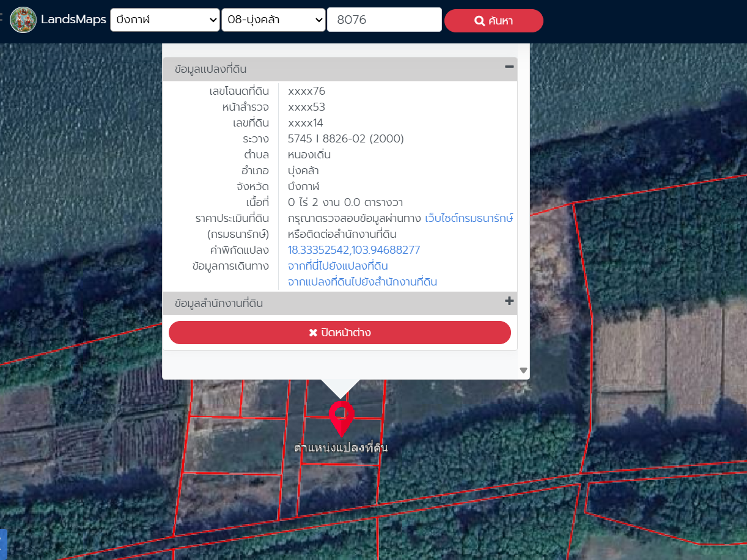
Task: Click the red location pin marker
Action: [341, 417]
